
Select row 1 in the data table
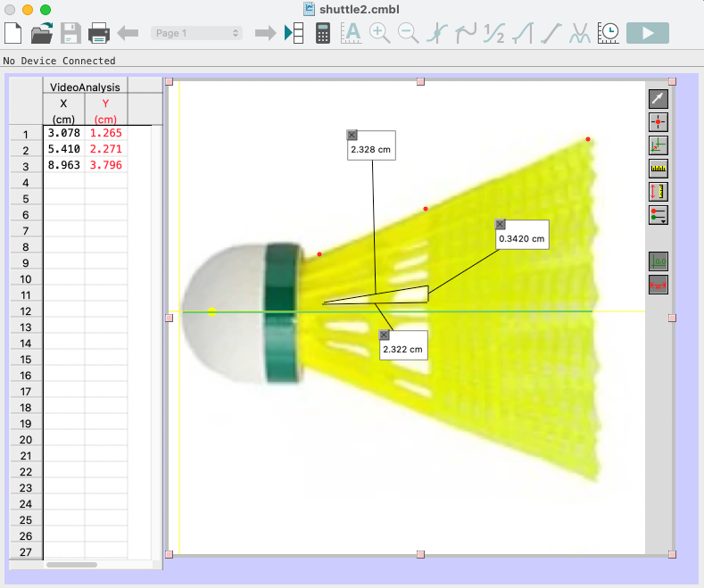click(x=26, y=134)
